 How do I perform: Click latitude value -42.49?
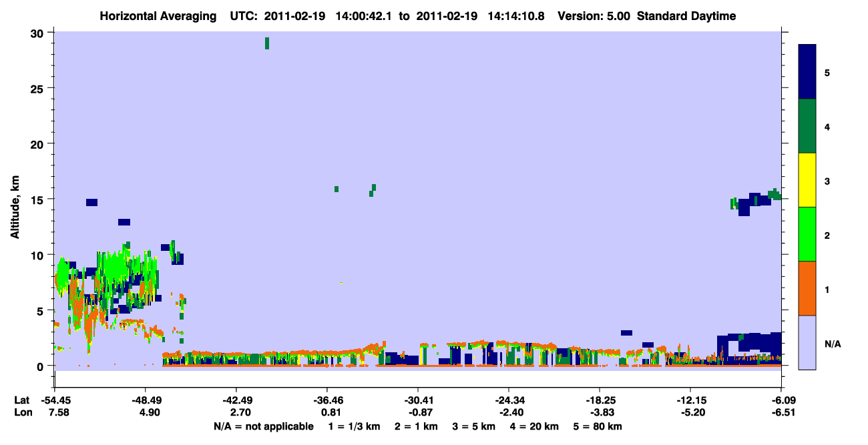click(x=236, y=400)
